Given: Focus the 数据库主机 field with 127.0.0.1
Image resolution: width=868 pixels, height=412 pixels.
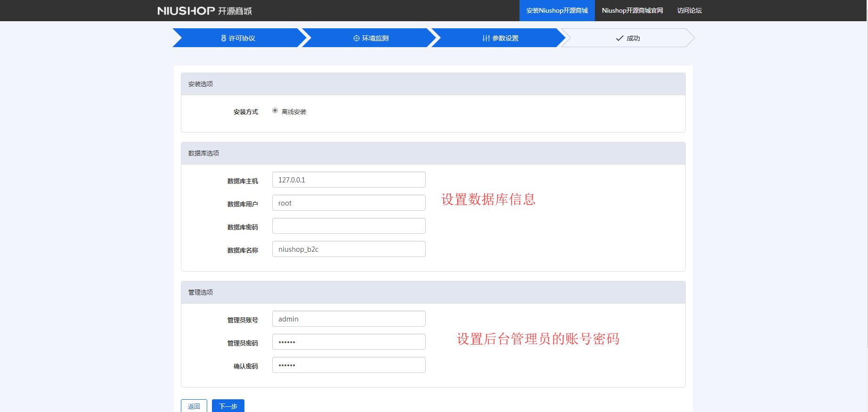Looking at the screenshot, I should (x=349, y=180).
